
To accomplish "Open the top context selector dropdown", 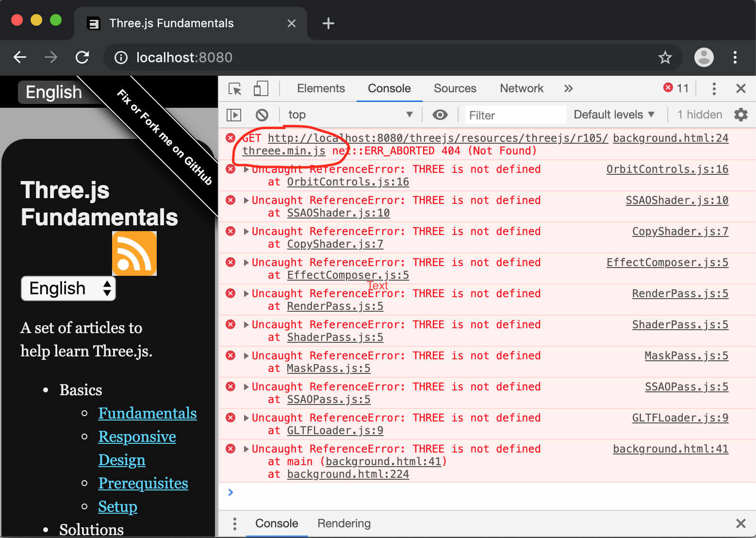I will click(x=349, y=115).
